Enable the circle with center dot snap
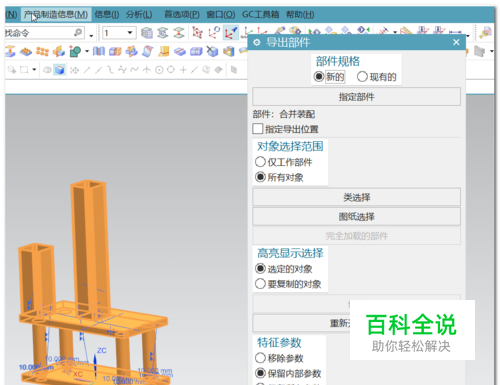 coord(159,70)
